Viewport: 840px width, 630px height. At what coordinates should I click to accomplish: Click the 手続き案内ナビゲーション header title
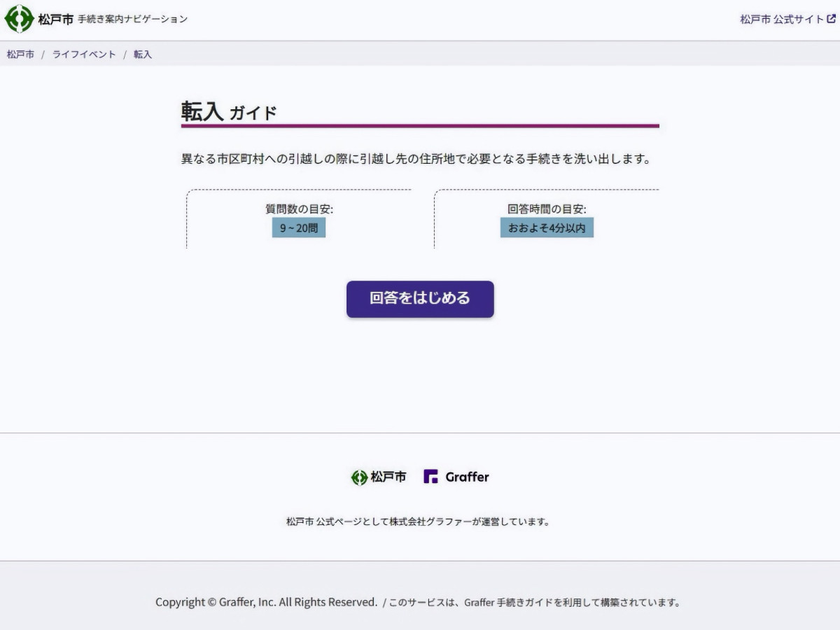(x=132, y=20)
